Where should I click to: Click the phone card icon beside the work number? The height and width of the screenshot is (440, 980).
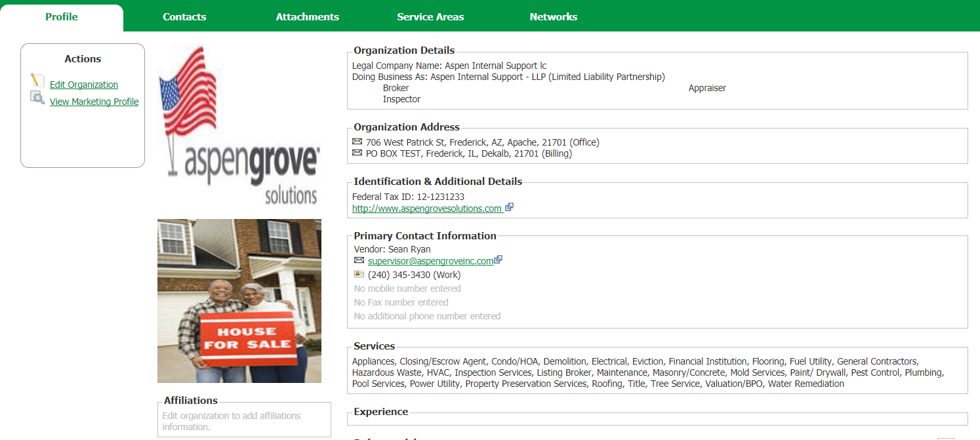[x=359, y=274]
